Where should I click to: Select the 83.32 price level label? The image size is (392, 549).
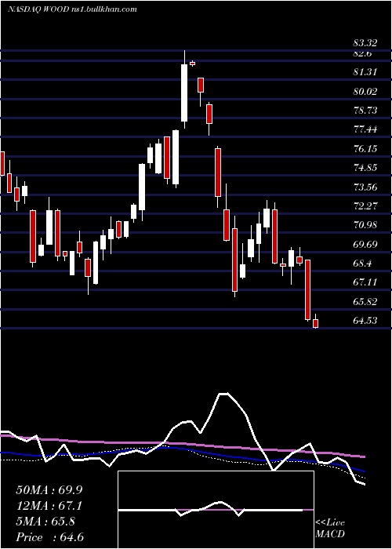tap(365, 43)
